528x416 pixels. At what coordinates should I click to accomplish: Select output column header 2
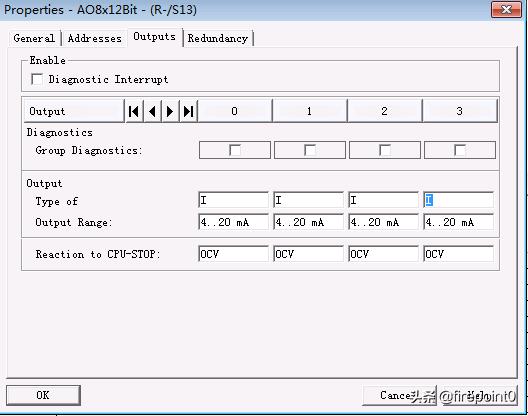(x=385, y=111)
